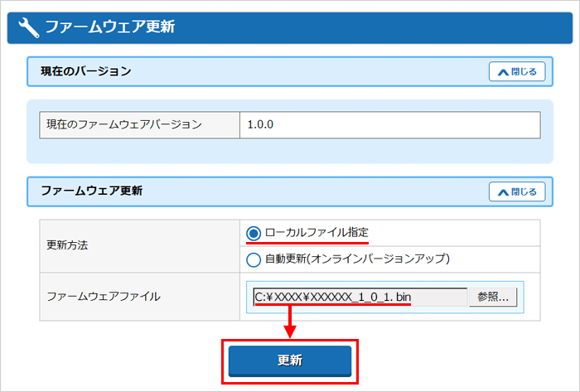The image size is (580, 392).
Task: Click the firmware file path field
Action: pos(360,297)
